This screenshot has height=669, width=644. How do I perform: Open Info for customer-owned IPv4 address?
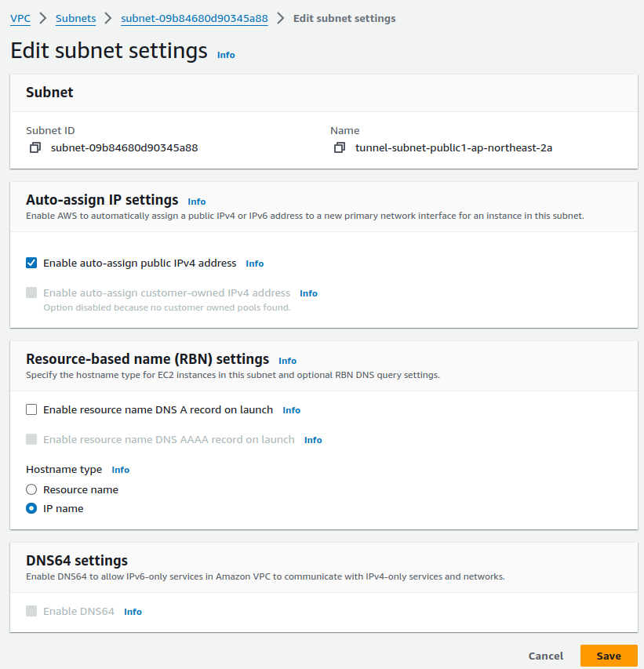308,293
